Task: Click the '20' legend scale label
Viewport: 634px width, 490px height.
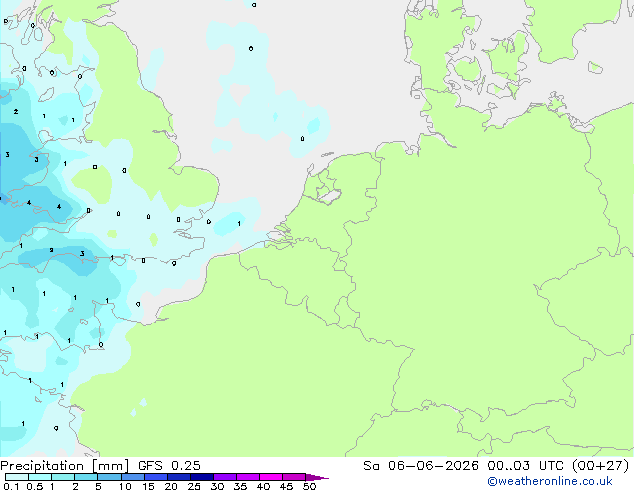Action: point(171,486)
